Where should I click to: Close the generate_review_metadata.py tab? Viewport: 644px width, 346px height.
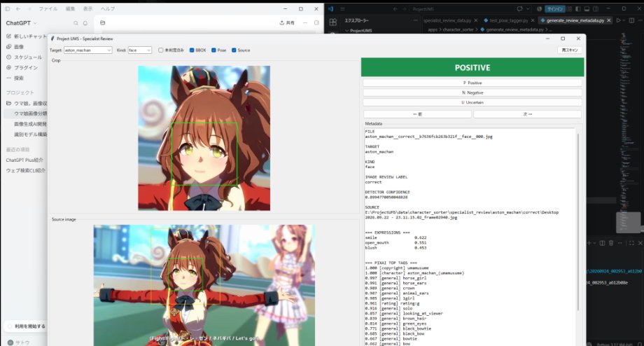pos(609,20)
